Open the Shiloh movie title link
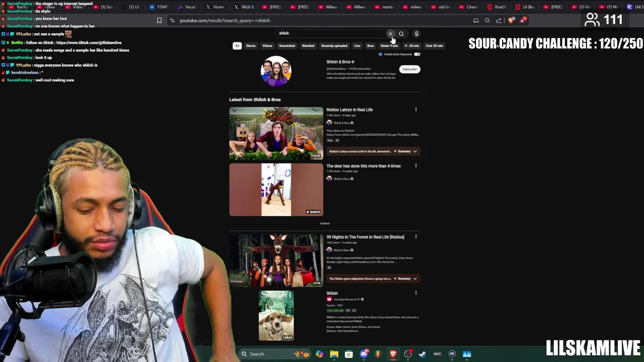Image resolution: width=644 pixels, height=362 pixels. [x=332, y=293]
